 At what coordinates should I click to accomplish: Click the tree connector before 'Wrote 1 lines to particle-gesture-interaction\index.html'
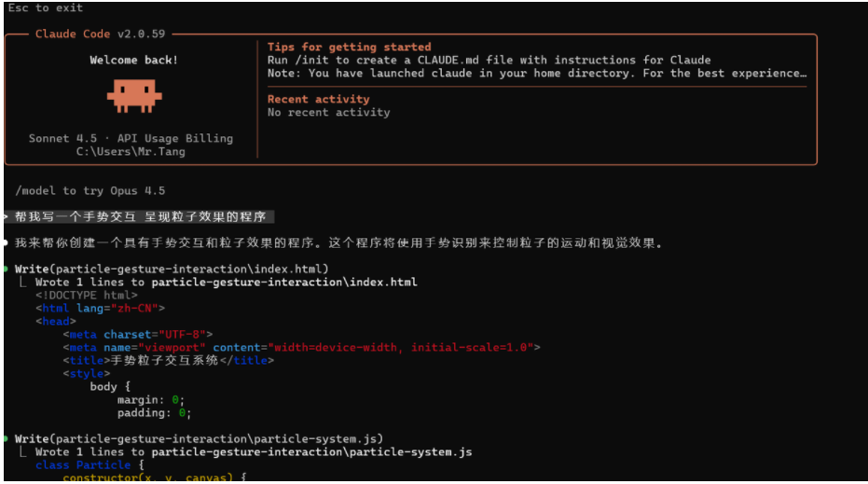coord(23,282)
